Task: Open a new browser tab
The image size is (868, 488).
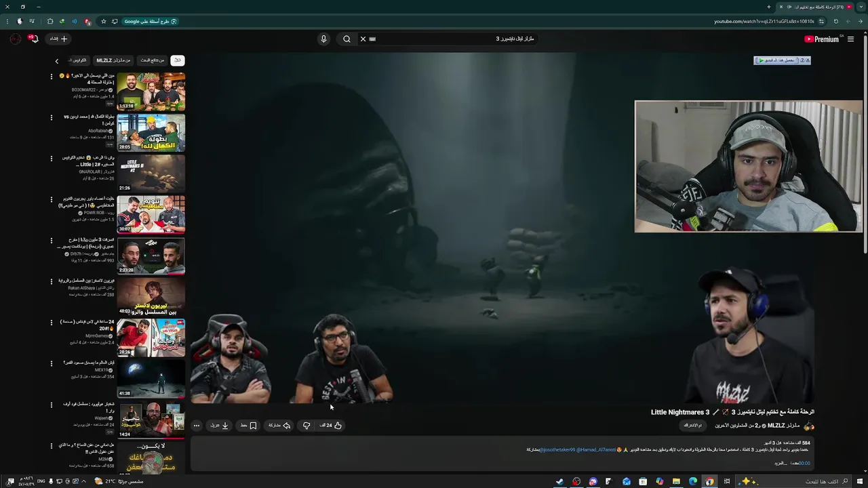Action: [x=768, y=7]
